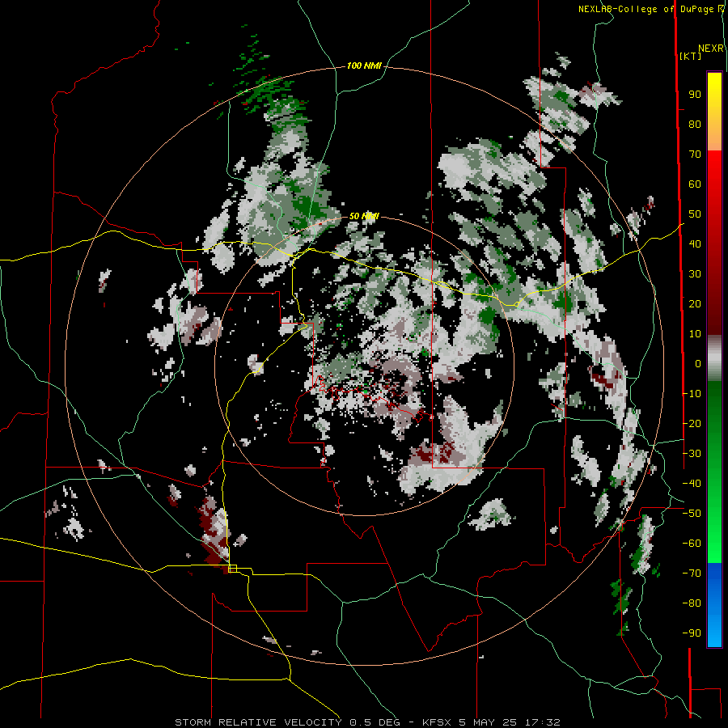The image size is (728, 728).
Task: Click the [KT] units label
Action: tap(690, 56)
